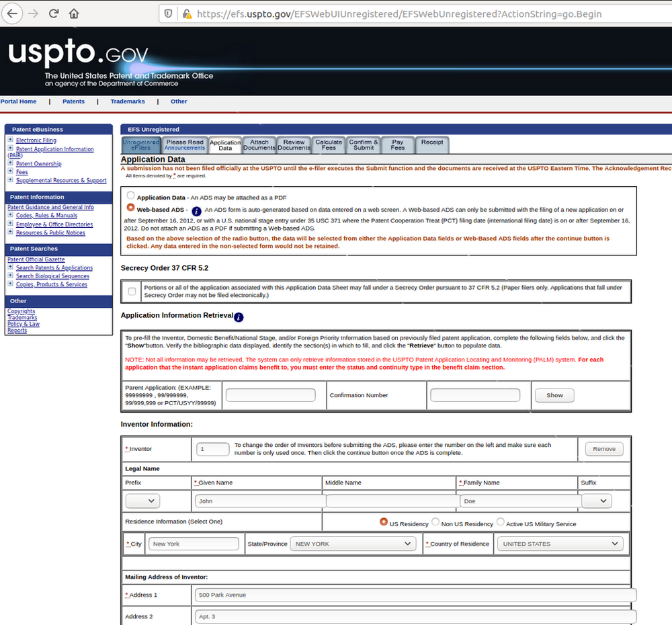Screen dimensions: 672x625
Task: Click the browser back arrow
Action: [x=12, y=13]
